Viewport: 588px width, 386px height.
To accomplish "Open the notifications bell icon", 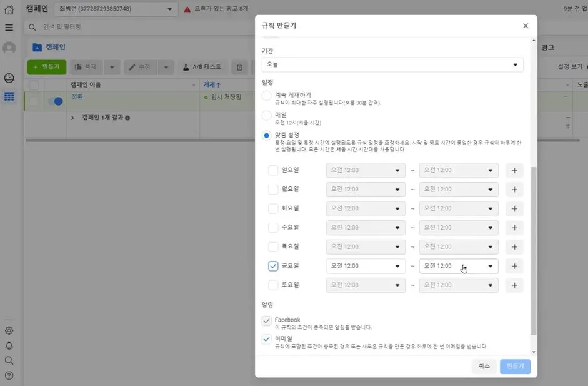I will pos(9,346).
